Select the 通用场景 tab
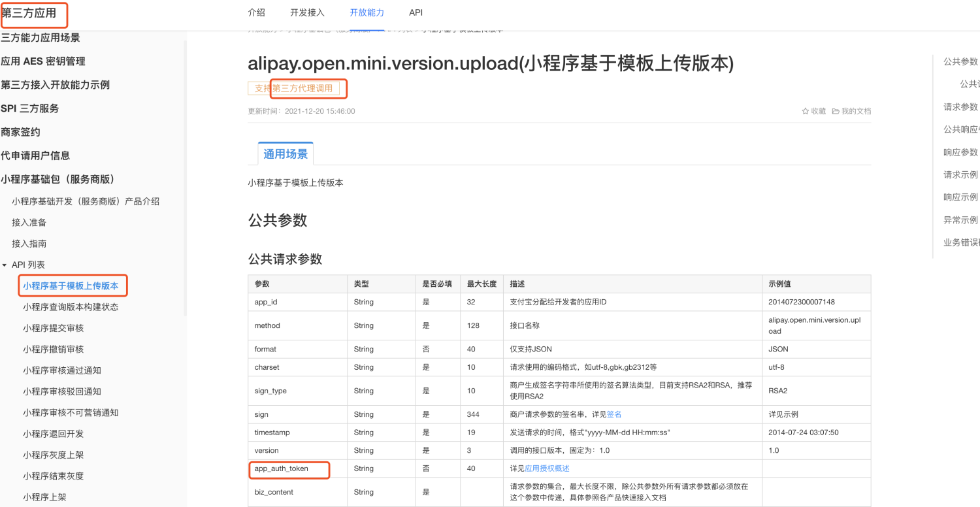 tap(286, 154)
